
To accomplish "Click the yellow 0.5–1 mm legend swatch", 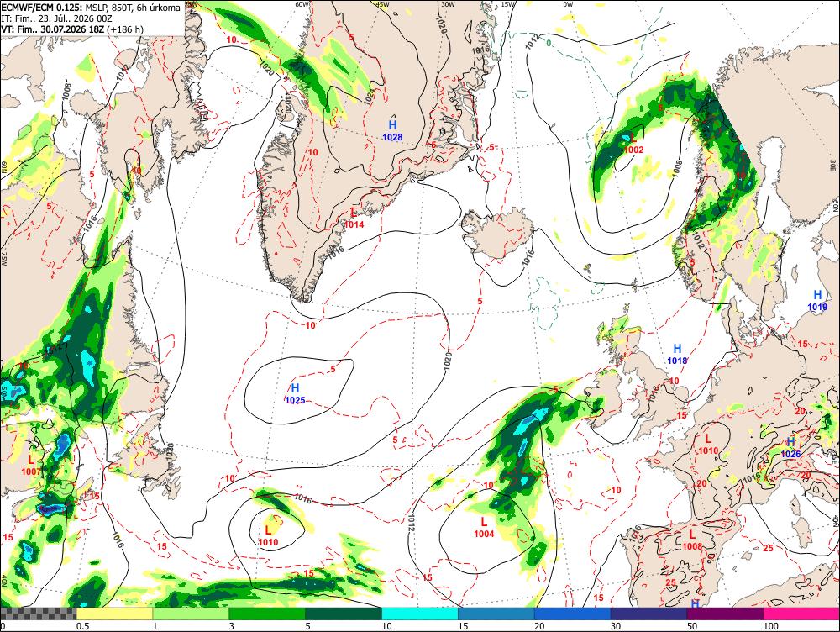I will [x=114, y=614].
